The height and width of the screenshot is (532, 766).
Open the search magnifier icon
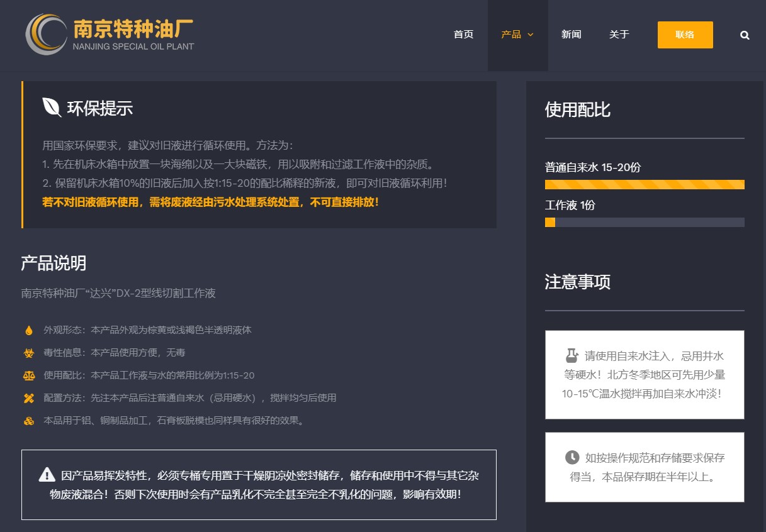point(745,35)
